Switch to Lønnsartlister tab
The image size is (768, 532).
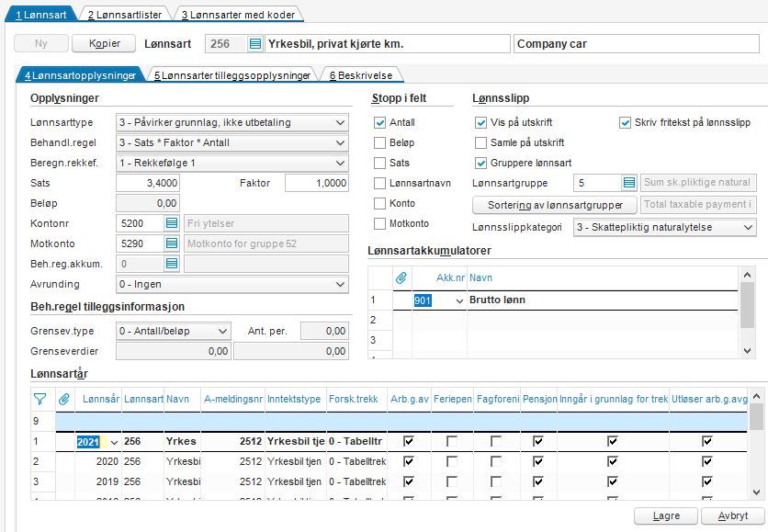pyautogui.click(x=124, y=15)
